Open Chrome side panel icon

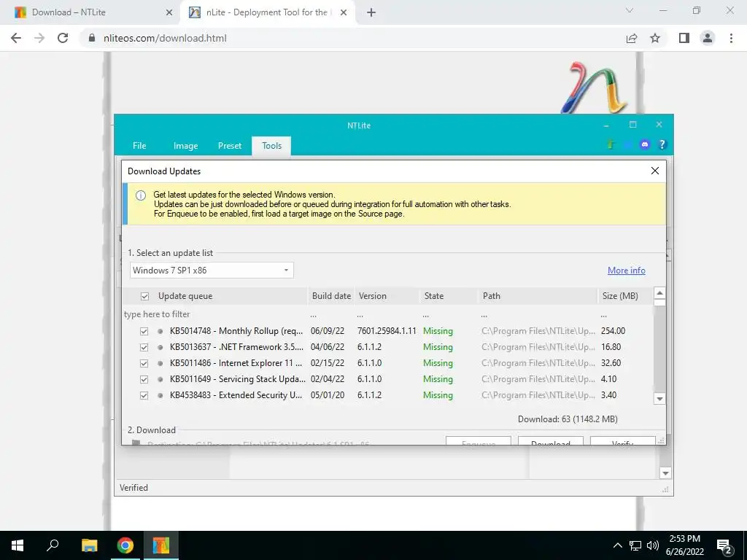[684, 38]
